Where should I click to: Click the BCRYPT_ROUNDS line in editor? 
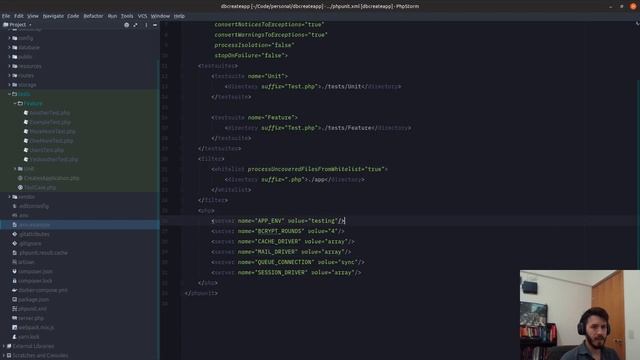(x=278, y=231)
